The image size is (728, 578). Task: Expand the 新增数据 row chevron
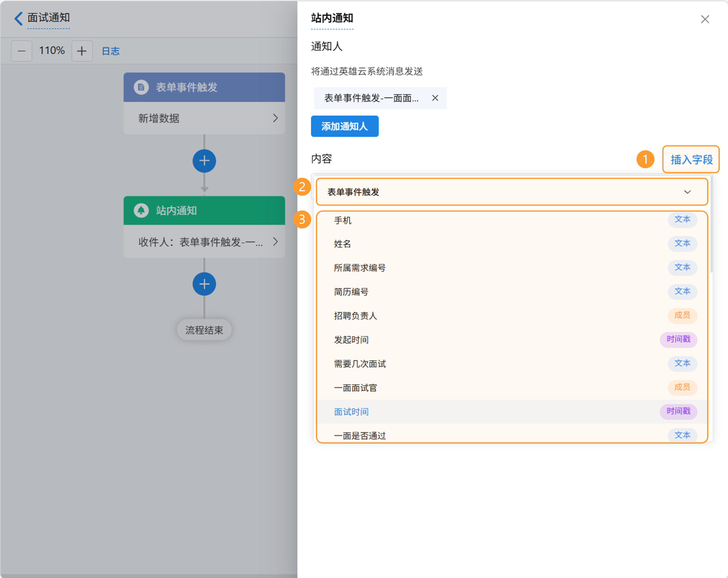tap(275, 118)
